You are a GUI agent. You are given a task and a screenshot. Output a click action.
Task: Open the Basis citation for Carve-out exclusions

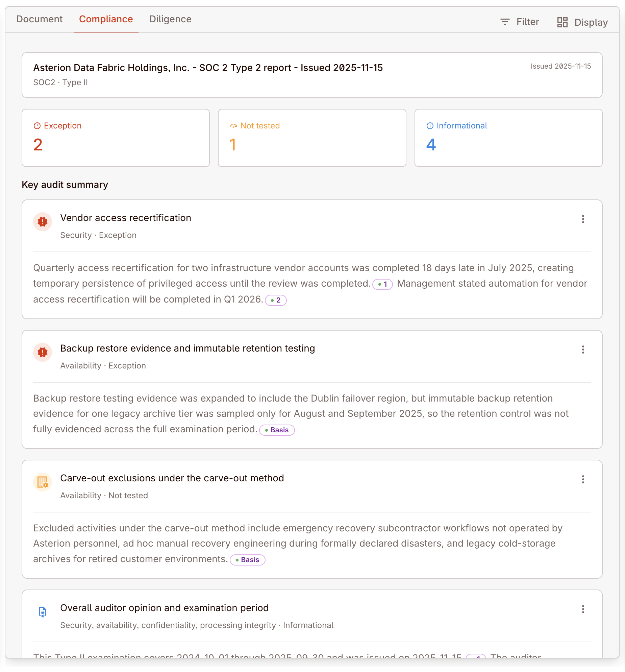tap(248, 560)
